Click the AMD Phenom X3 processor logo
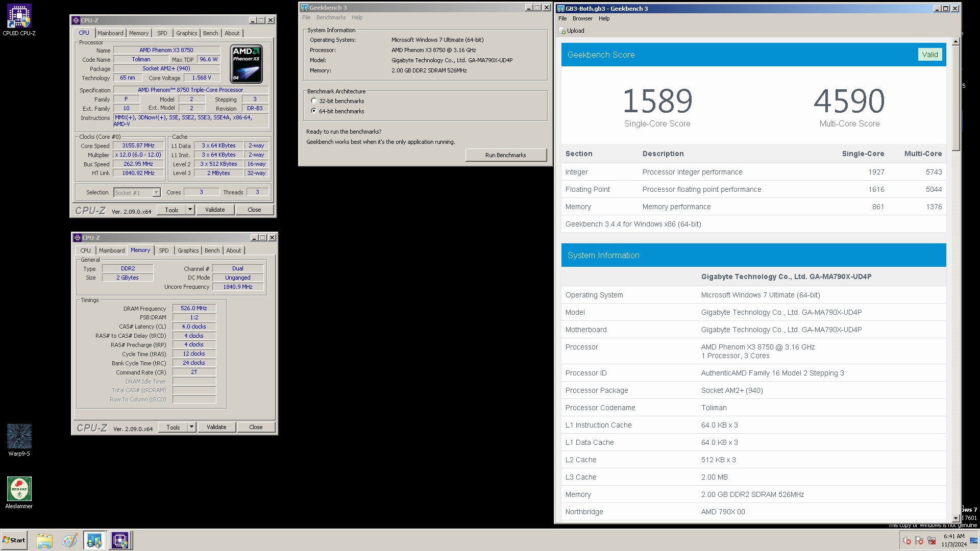This screenshot has height=551, width=980. click(247, 64)
